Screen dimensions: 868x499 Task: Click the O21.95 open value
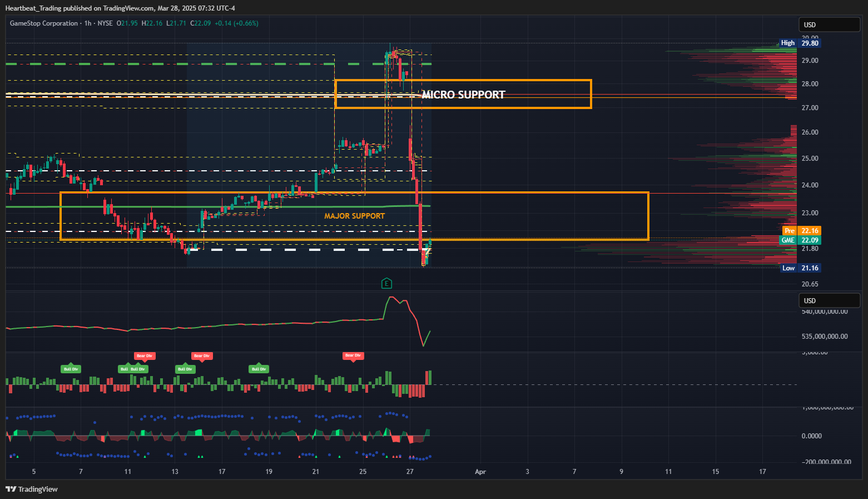127,23
